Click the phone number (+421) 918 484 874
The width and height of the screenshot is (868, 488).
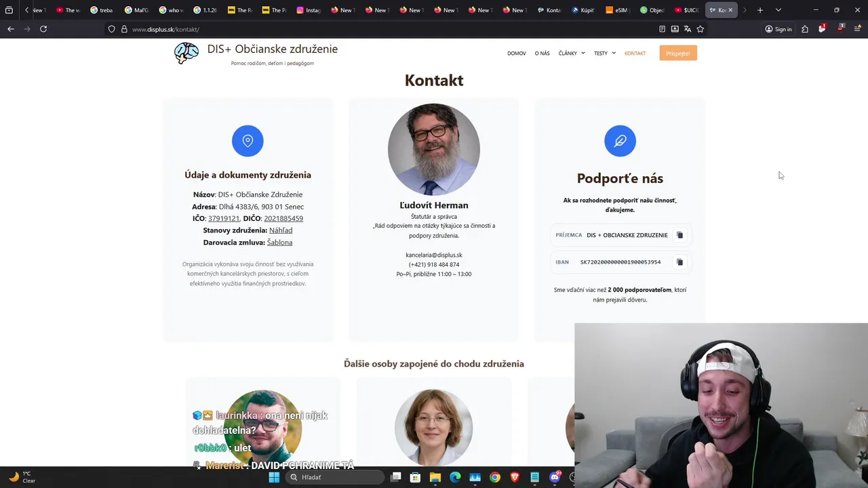(x=434, y=265)
